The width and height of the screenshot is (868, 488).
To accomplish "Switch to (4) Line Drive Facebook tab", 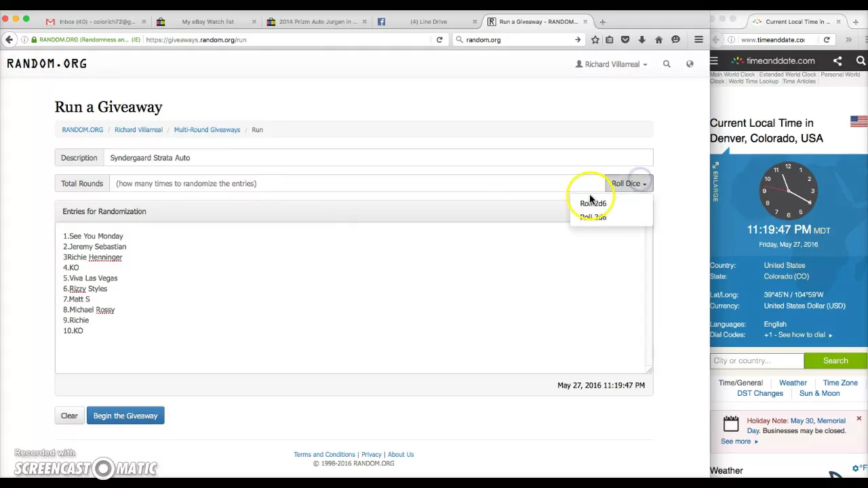I will (x=428, y=22).
